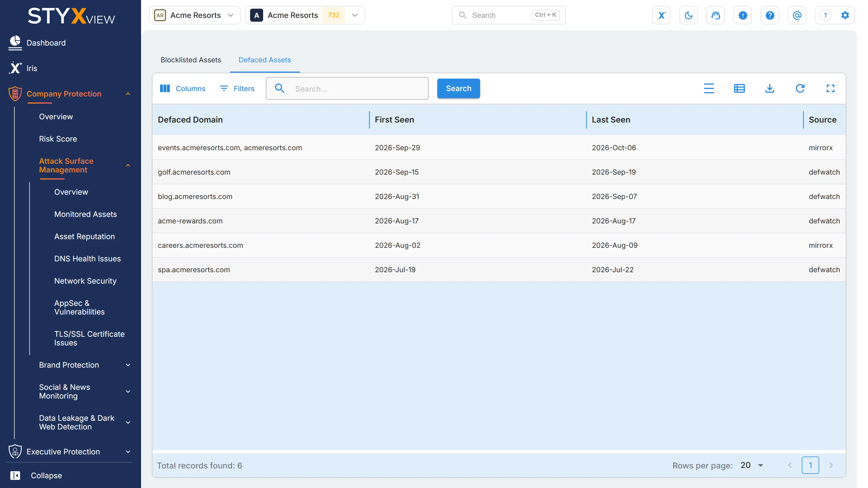868x488 pixels.
Task: Open the Acme Resorts organization dropdown
Action: coord(195,15)
